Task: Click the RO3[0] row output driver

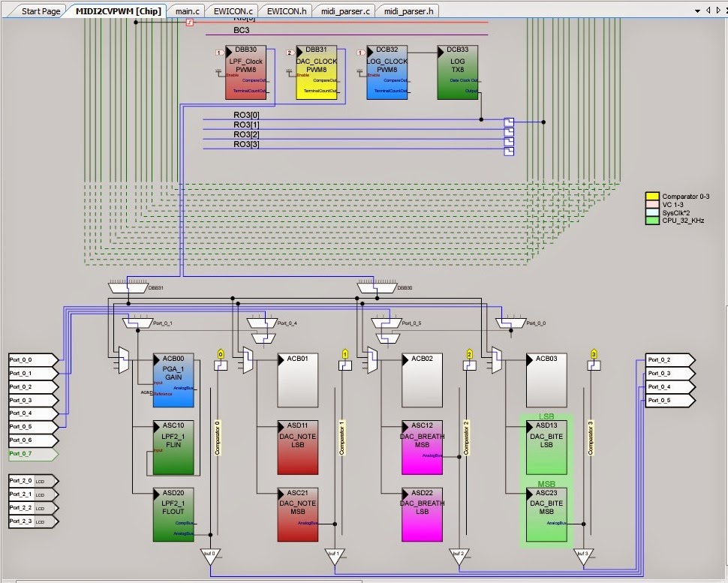Action: click(510, 122)
